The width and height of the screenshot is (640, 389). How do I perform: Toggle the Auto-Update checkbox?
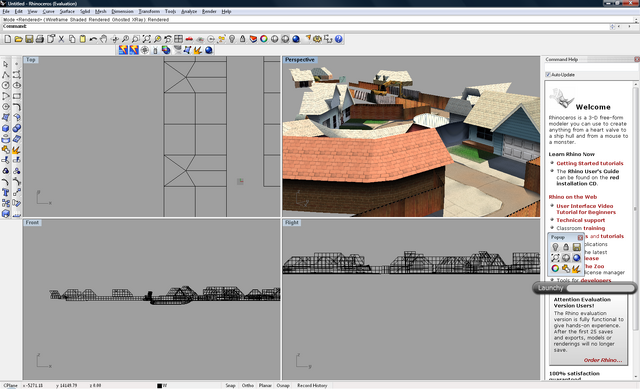click(548, 75)
